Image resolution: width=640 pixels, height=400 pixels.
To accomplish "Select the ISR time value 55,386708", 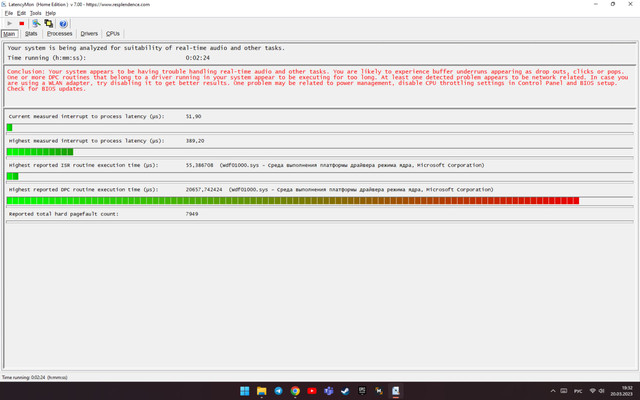I will point(200,165).
